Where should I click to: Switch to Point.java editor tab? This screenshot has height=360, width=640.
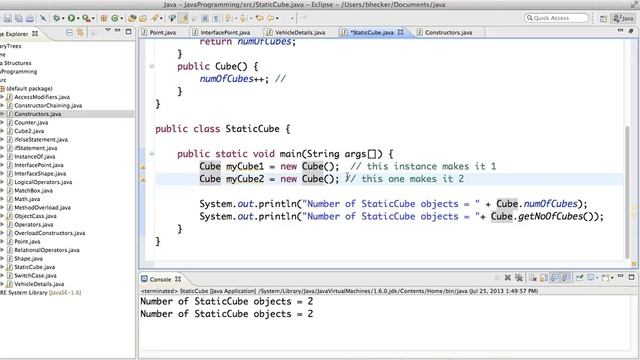coord(162,32)
